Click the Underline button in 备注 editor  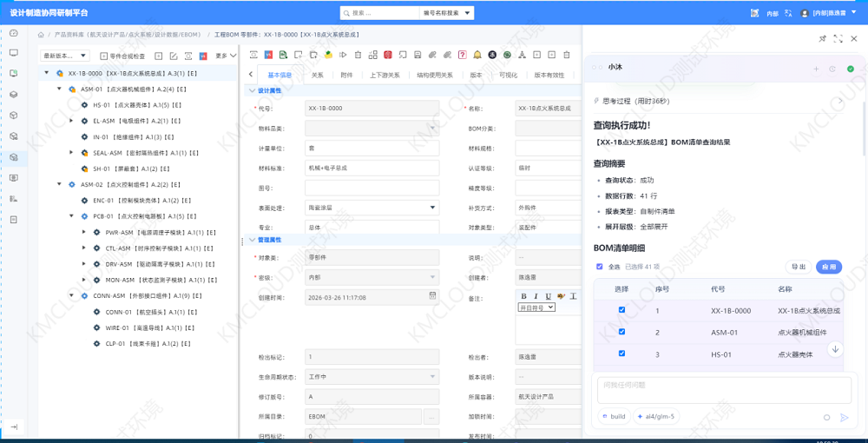point(549,296)
